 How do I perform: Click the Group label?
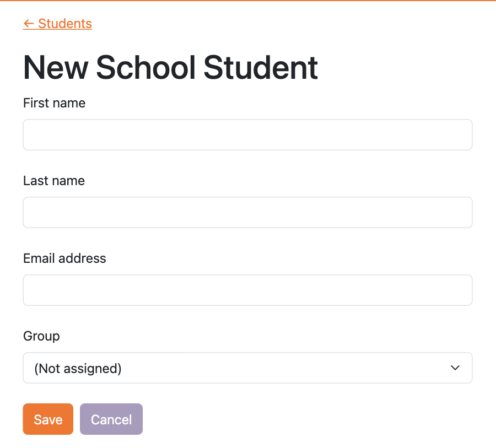pos(41,336)
